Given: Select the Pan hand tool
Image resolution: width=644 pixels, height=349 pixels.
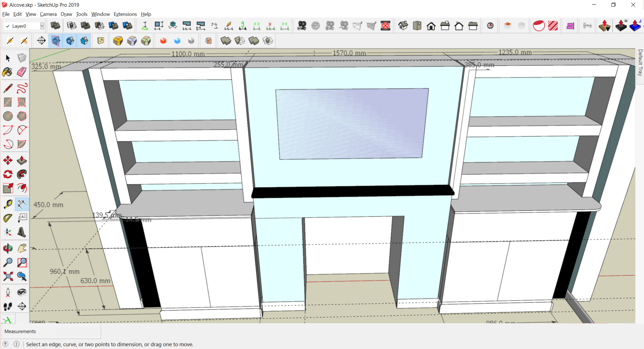Looking at the screenshot, I should (x=22, y=248).
